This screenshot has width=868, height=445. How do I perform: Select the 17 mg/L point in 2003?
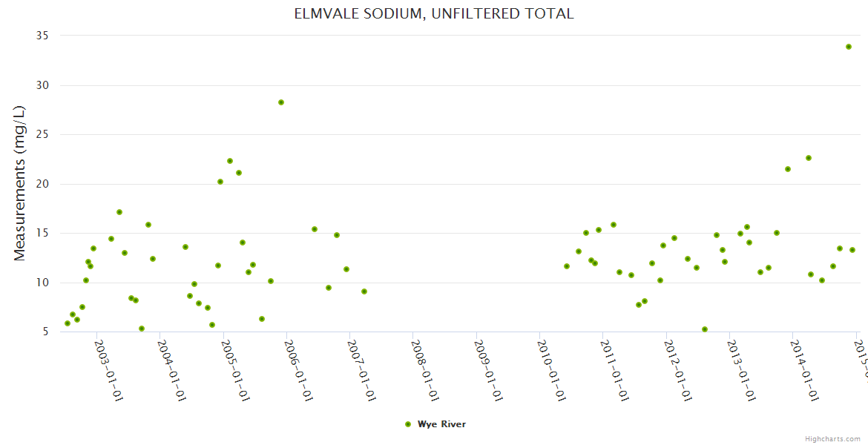pos(119,212)
